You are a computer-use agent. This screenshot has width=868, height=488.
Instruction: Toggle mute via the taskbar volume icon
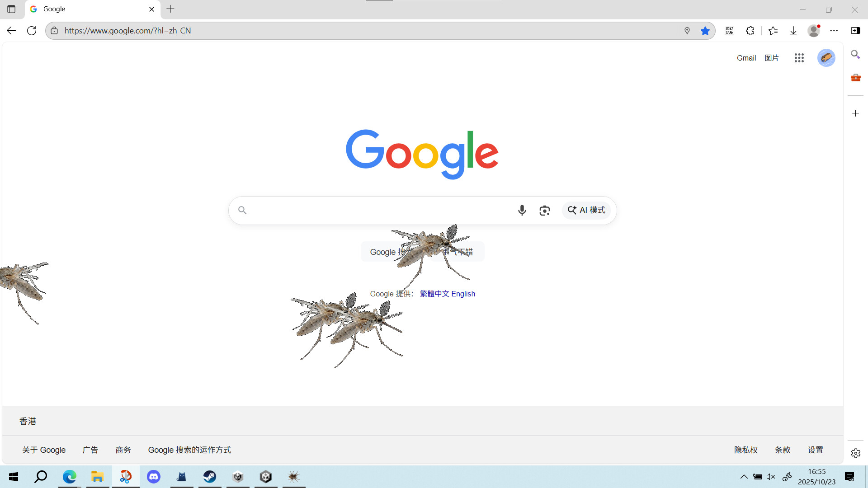point(770,477)
